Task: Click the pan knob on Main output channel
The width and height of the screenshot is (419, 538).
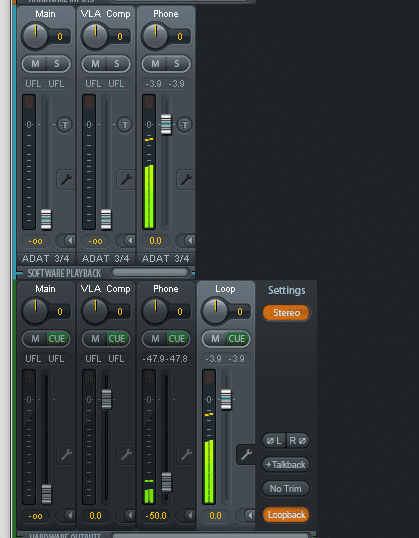Action: [35, 311]
